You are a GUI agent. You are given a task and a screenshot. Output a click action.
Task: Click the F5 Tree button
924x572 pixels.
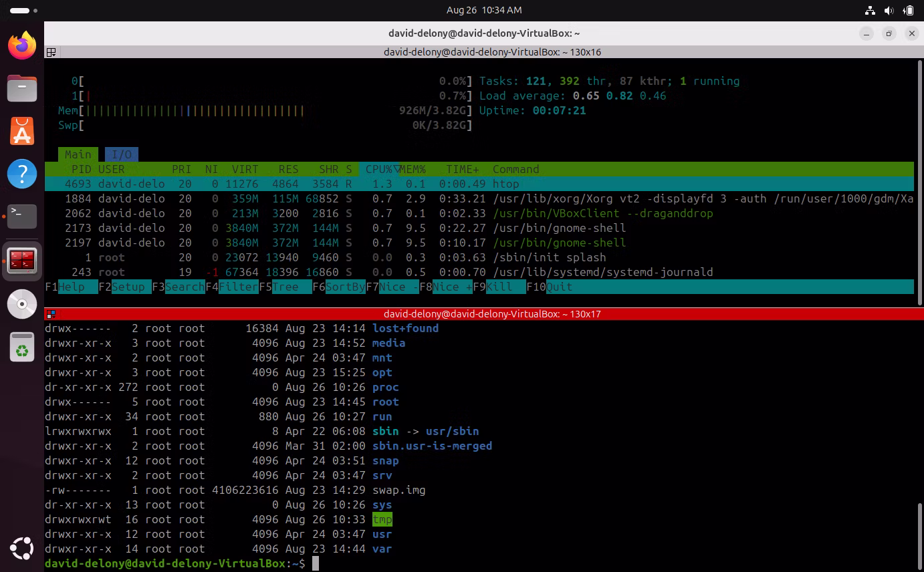tap(285, 287)
